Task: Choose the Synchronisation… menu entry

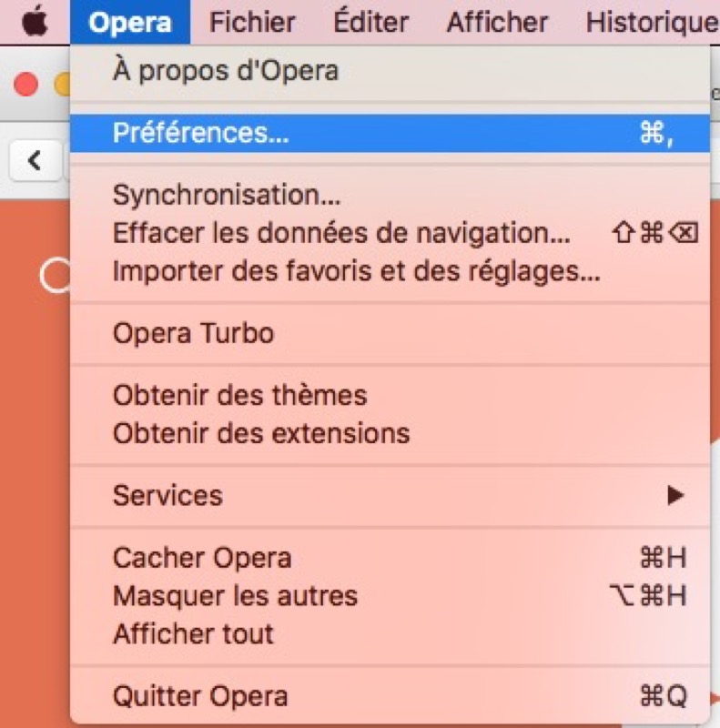Action: pyautogui.click(x=227, y=195)
